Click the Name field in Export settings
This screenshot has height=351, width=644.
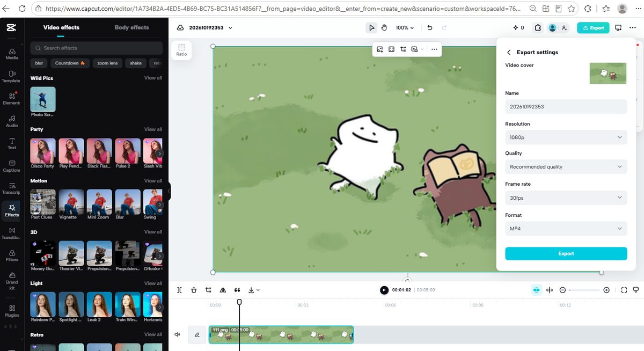click(566, 106)
